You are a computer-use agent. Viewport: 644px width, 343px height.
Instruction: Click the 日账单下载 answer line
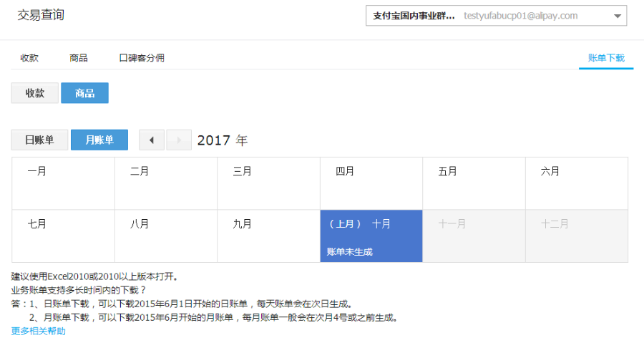pyautogui.click(x=182, y=304)
